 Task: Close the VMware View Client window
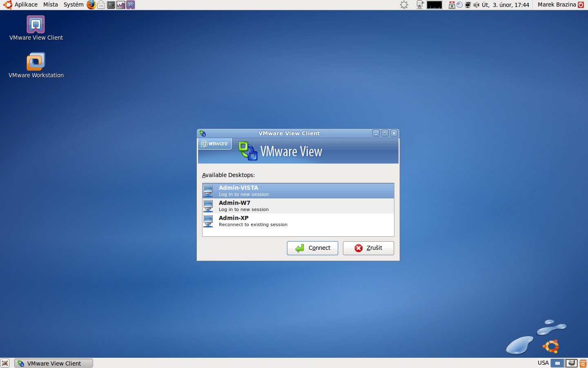click(394, 133)
